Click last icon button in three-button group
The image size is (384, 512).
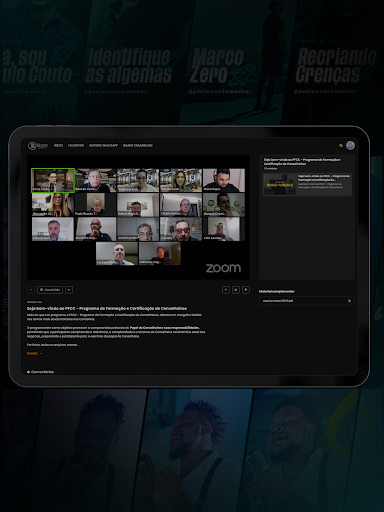[x=246, y=290]
